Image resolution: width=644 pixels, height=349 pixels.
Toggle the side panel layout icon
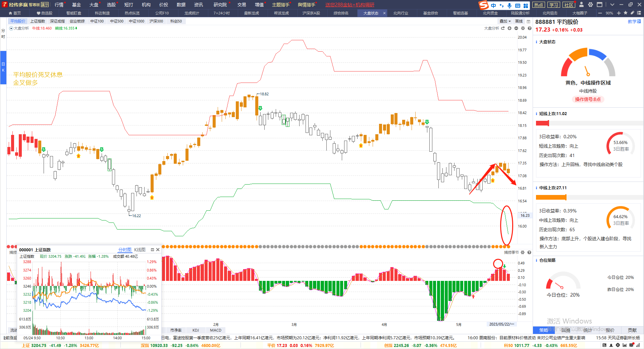click(639, 13)
